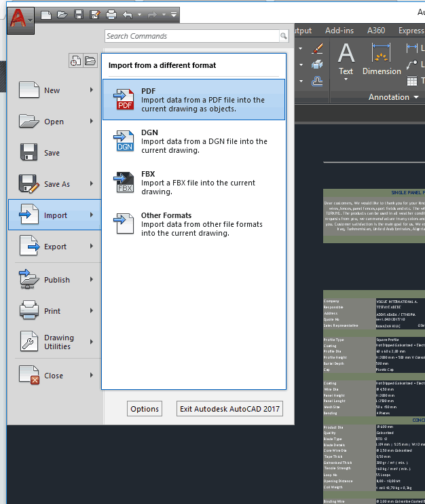Click the stamp icon in ribbon

pyautogui.click(x=317, y=81)
